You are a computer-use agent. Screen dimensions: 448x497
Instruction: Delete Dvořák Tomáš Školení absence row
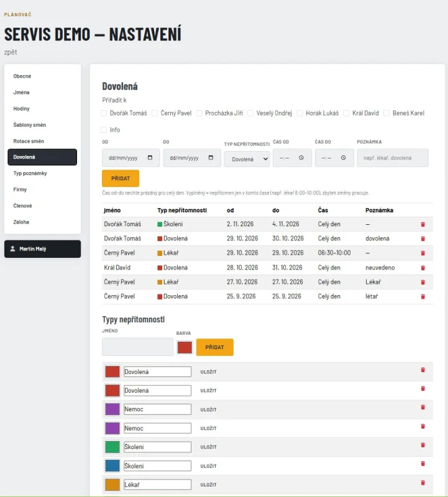(423, 224)
